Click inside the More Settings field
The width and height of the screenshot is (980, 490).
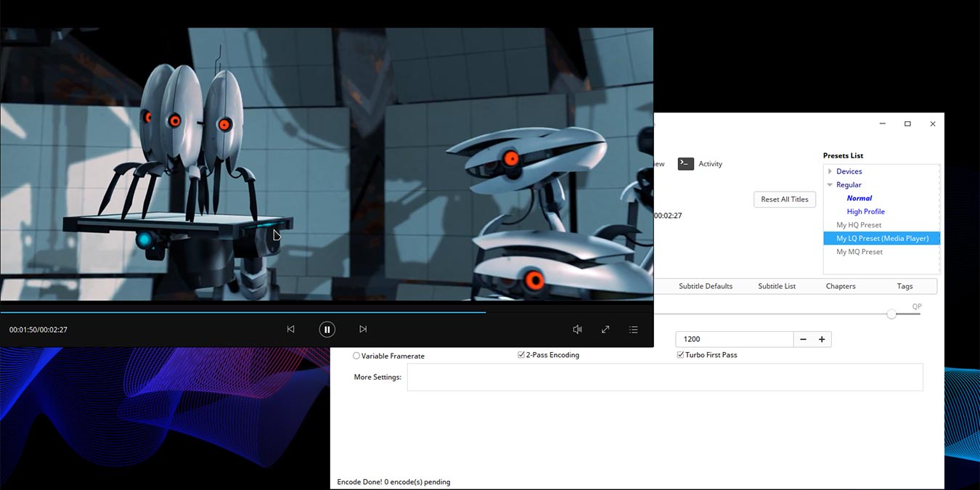coord(664,377)
